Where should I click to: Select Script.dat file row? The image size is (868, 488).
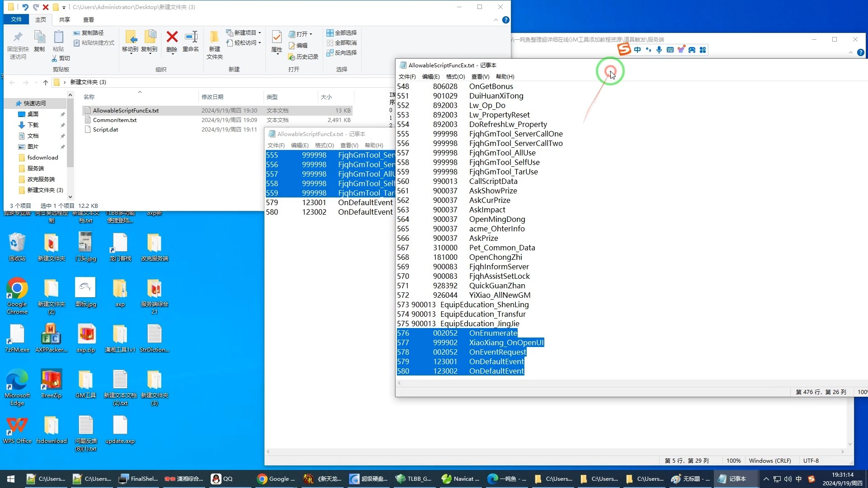[x=217, y=129]
